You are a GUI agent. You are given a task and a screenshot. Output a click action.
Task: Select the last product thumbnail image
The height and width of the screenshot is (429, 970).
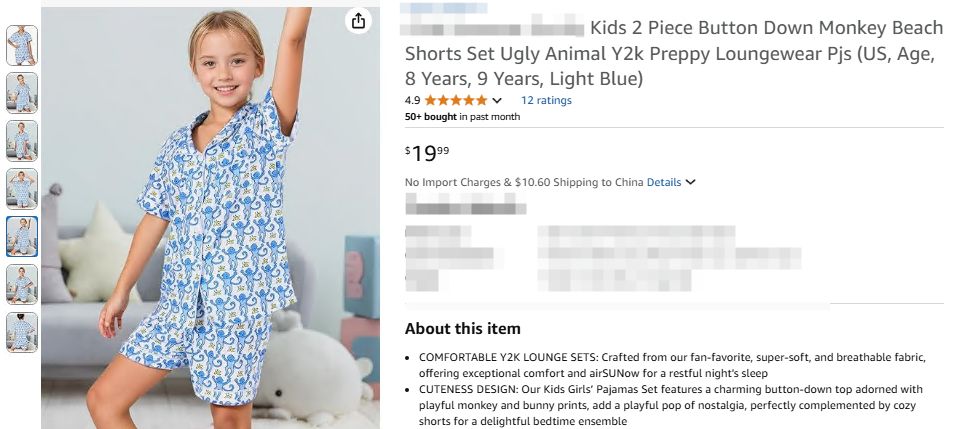(22, 332)
